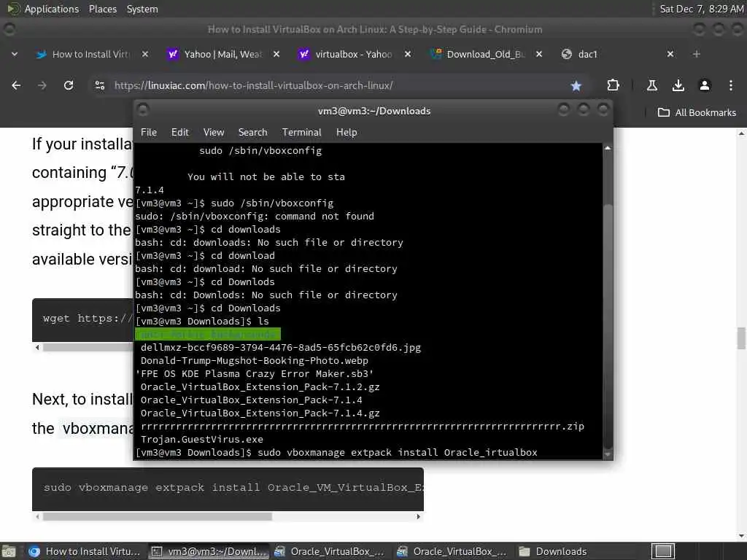Select first Oracle_VirtualBox taskbar item
Viewport: 747px width, 560px height.
point(330,551)
